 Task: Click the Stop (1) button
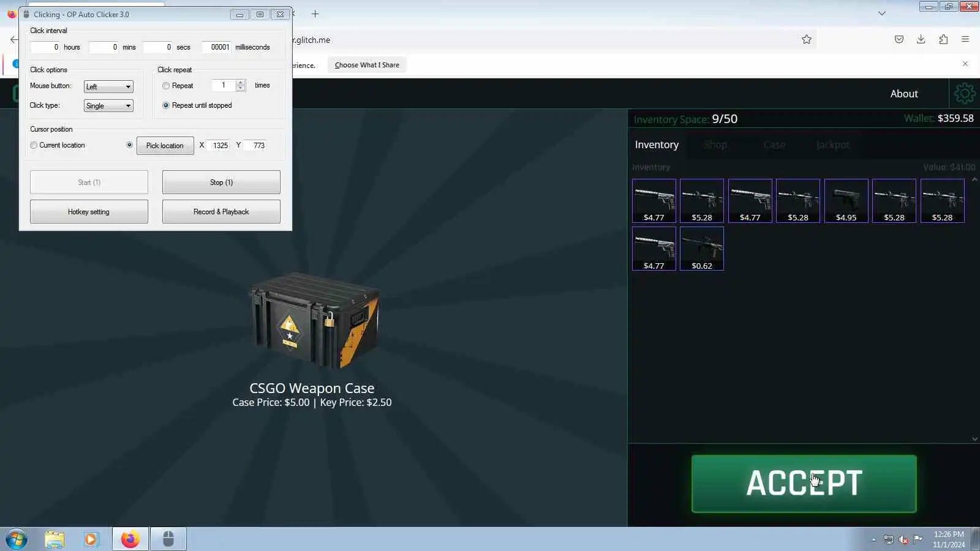click(x=221, y=182)
